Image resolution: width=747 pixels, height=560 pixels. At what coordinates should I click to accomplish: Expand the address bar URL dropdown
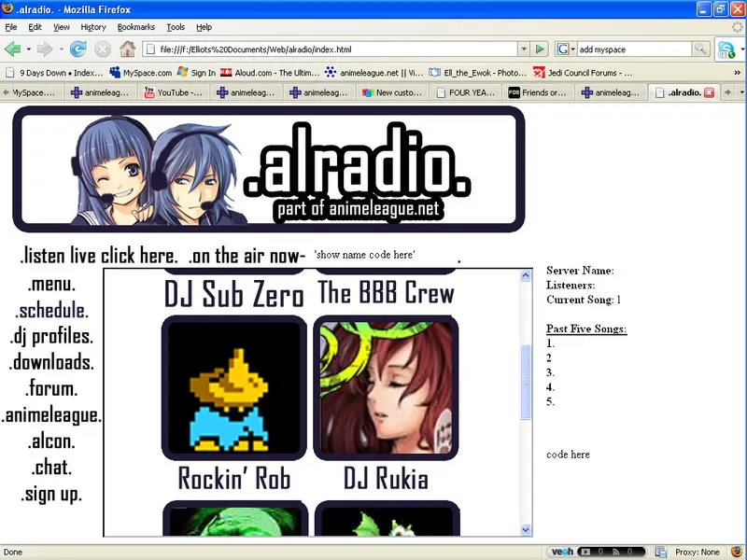coord(524,49)
